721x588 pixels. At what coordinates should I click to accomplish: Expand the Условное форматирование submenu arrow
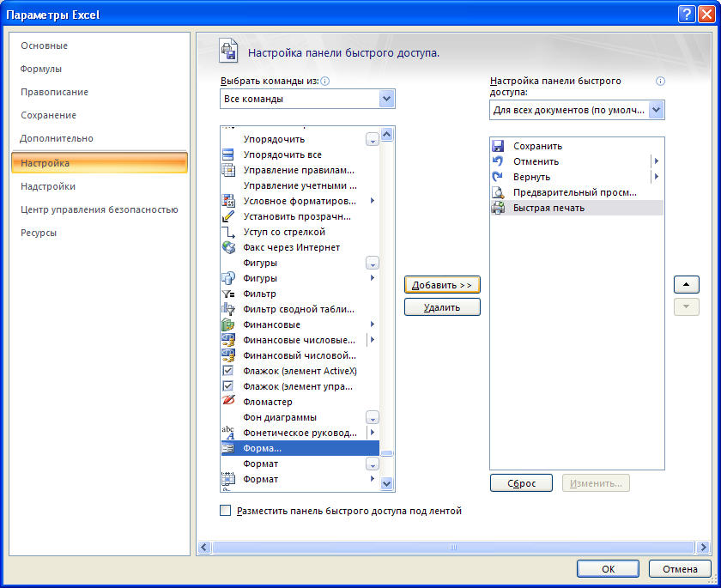(373, 201)
